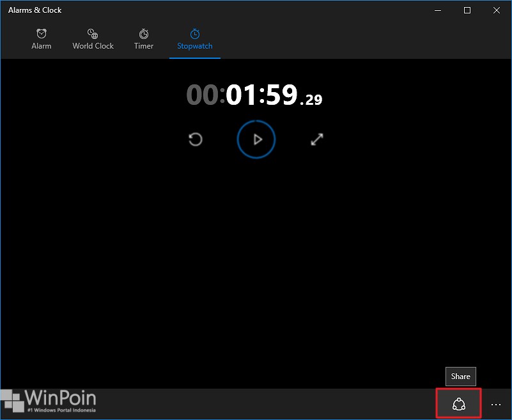Go to the Timer tab
Image resolution: width=512 pixels, height=420 pixels.
click(144, 39)
